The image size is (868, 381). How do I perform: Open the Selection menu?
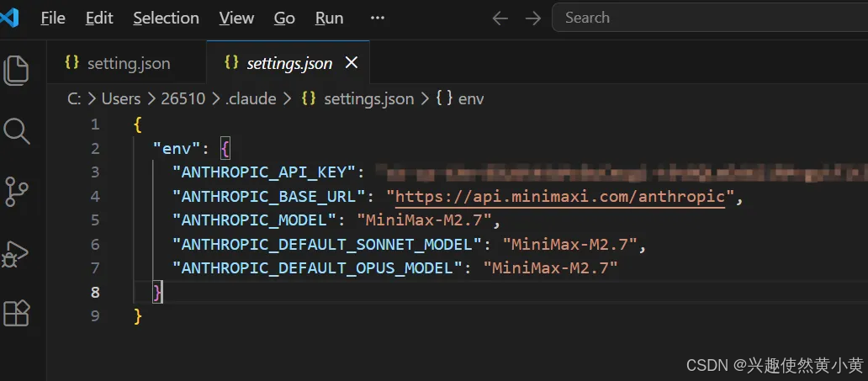[x=166, y=19]
